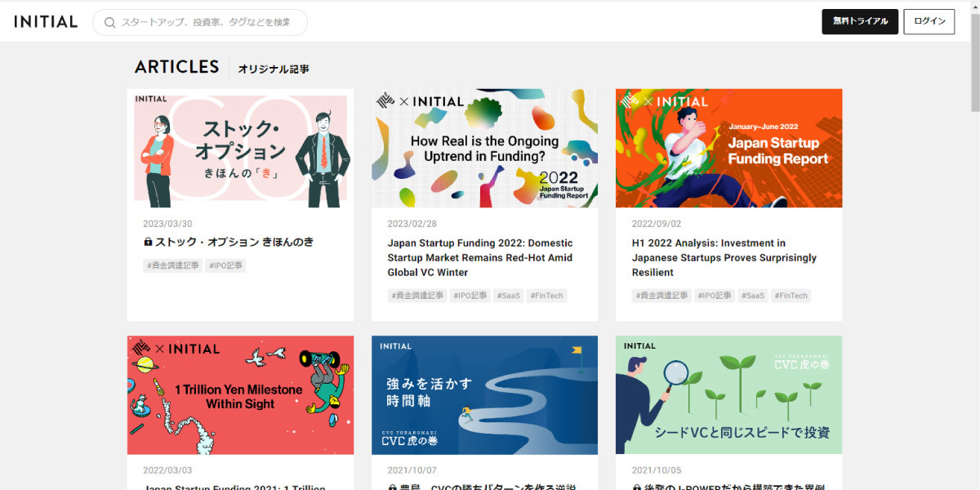Image resolution: width=980 pixels, height=490 pixels.
Task: Click the lock icon beside ストック・オプション title
Action: click(x=148, y=243)
